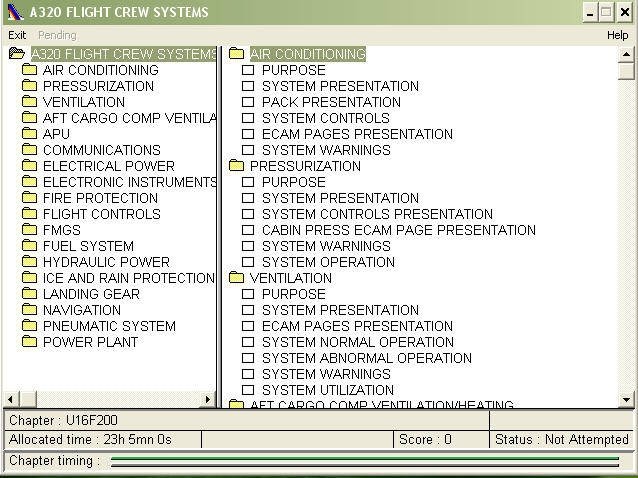Select LANDING GEAR label in left tree
Viewport: 638px width, 478px height.
91,294
